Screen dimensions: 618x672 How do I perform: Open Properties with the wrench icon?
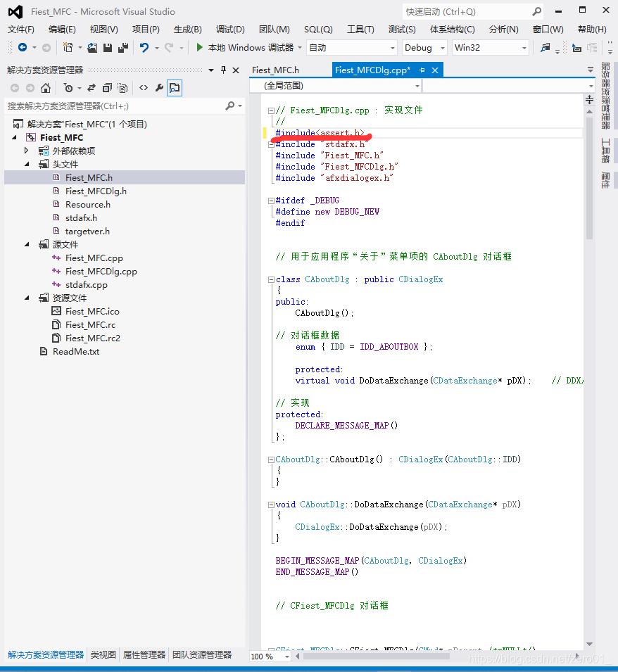[159, 88]
